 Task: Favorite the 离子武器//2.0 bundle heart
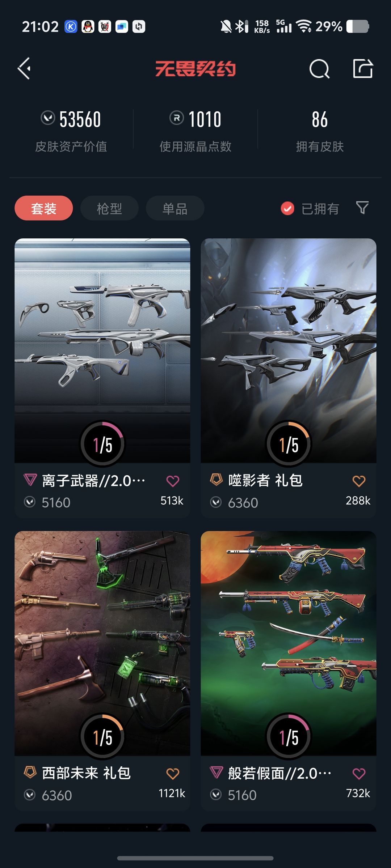click(x=173, y=481)
